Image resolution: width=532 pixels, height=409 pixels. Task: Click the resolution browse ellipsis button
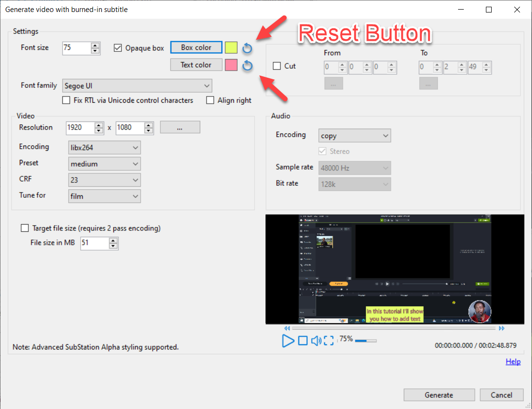(x=180, y=127)
